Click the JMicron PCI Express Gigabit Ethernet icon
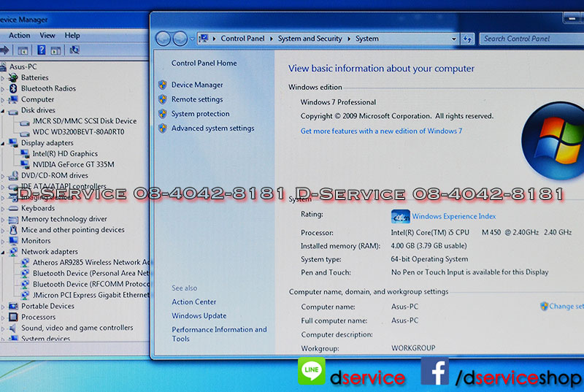The height and width of the screenshot is (392, 584). click(25, 295)
